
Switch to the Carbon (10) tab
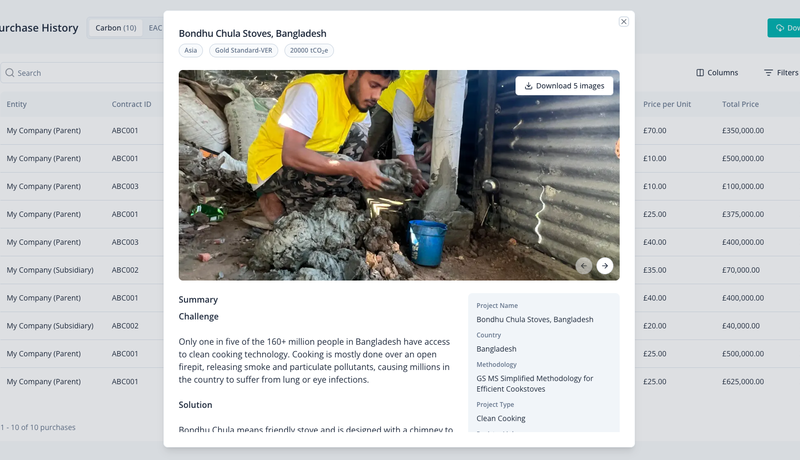click(116, 28)
